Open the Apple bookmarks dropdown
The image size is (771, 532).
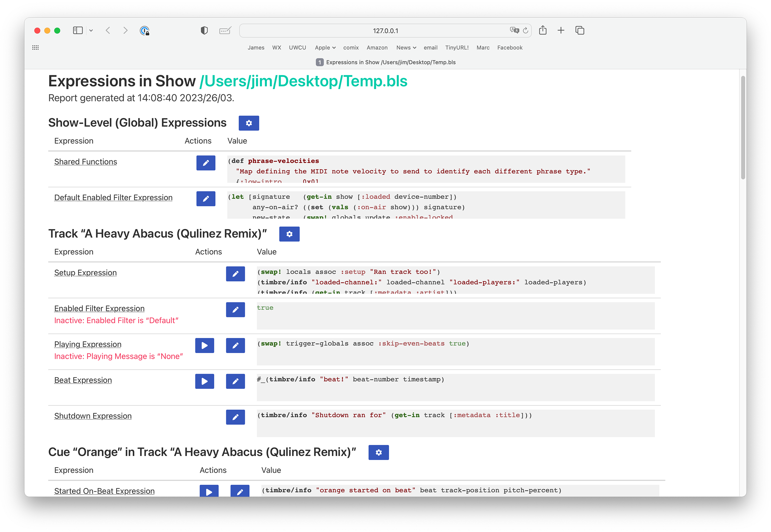point(325,48)
